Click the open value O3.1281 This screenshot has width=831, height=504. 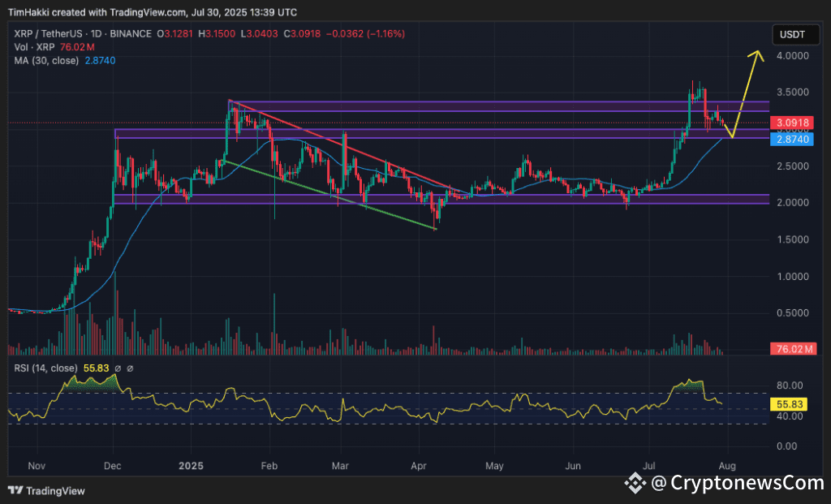click(175, 34)
